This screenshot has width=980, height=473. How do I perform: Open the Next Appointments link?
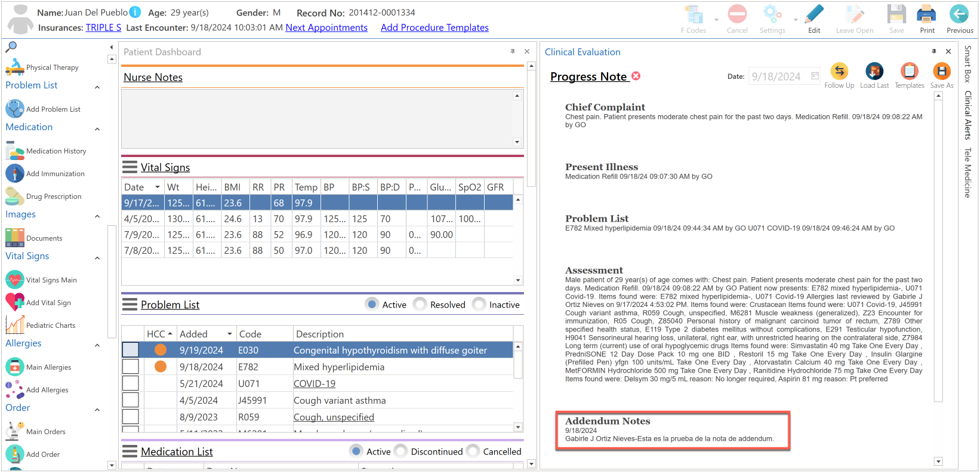click(326, 27)
